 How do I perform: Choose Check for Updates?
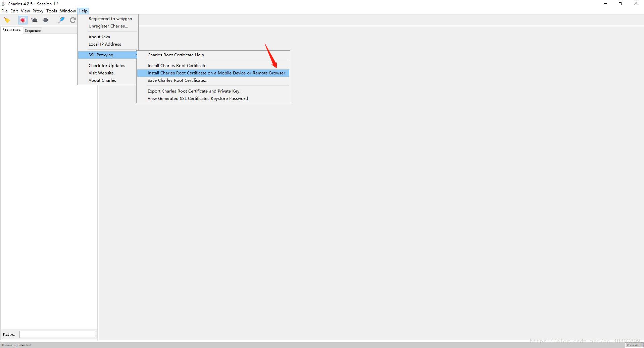click(x=108, y=65)
